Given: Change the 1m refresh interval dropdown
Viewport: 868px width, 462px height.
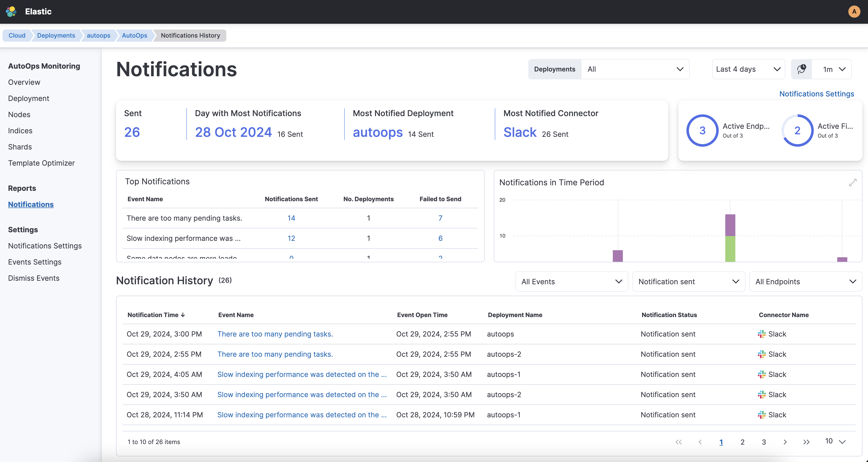Looking at the screenshot, I should click(x=832, y=69).
